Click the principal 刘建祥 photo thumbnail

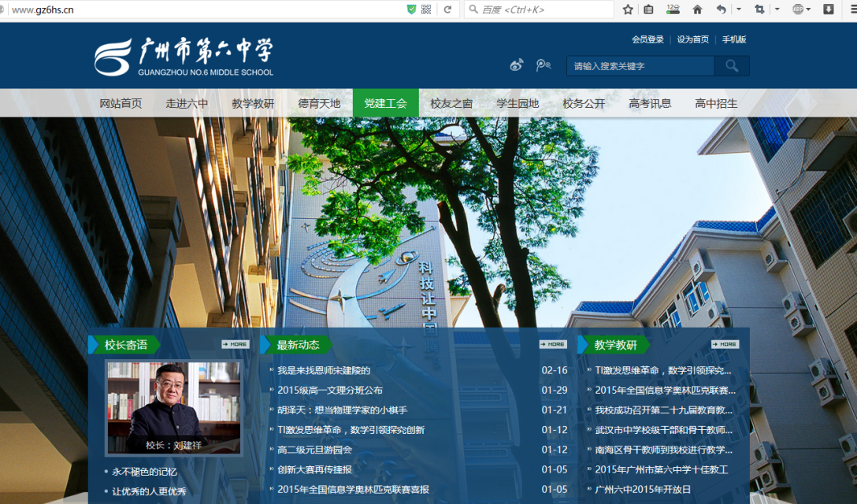173,407
